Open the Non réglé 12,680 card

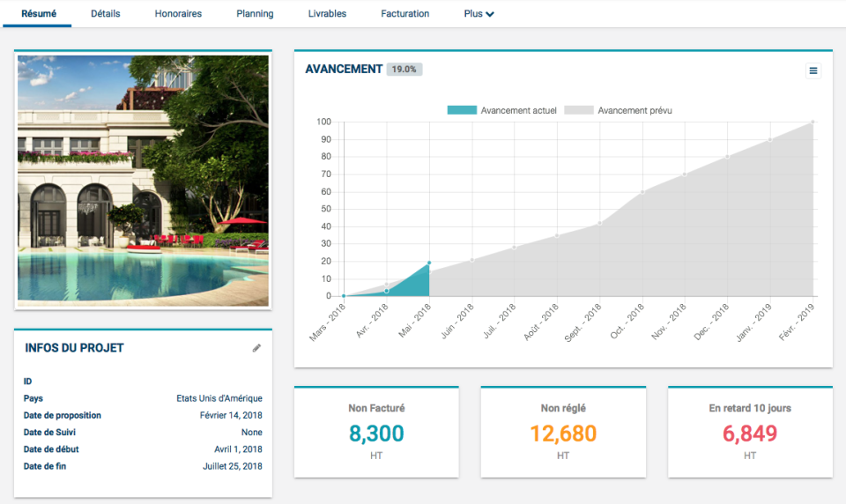(563, 433)
